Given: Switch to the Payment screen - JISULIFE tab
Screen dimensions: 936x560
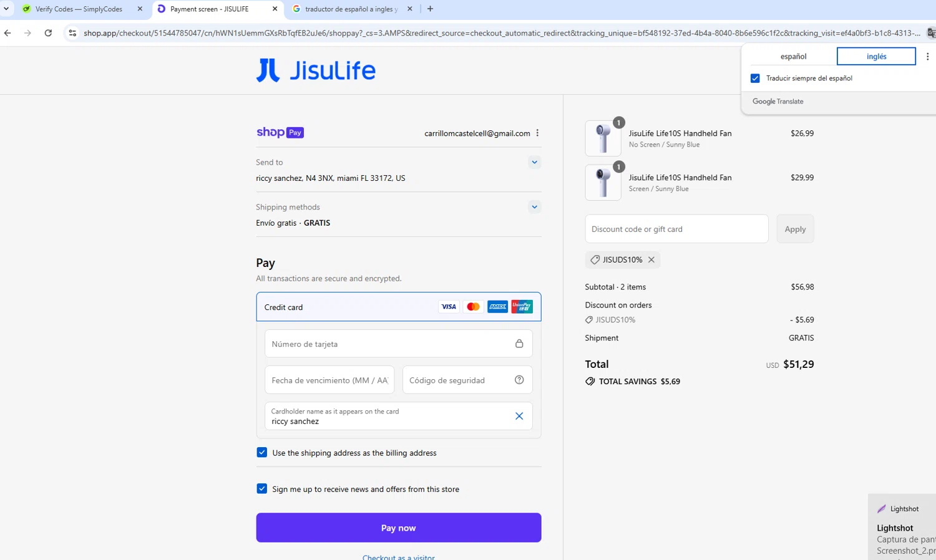Looking at the screenshot, I should (209, 9).
